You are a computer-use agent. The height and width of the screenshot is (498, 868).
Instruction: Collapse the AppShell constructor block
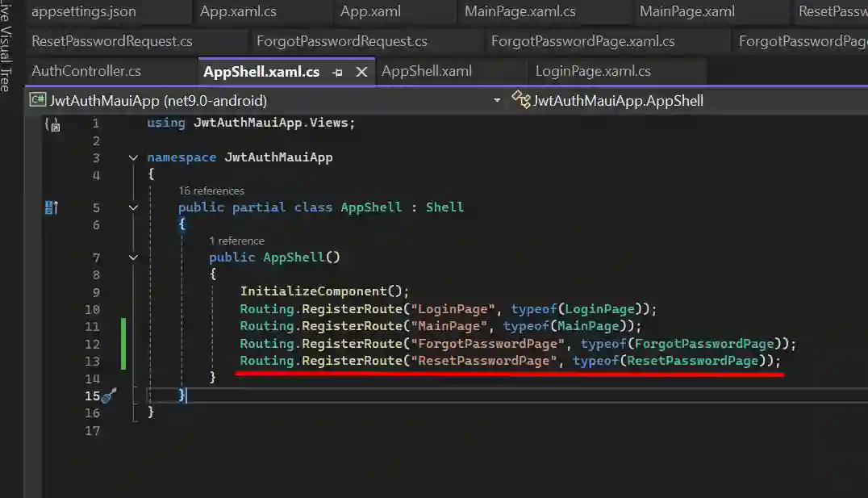coord(133,257)
